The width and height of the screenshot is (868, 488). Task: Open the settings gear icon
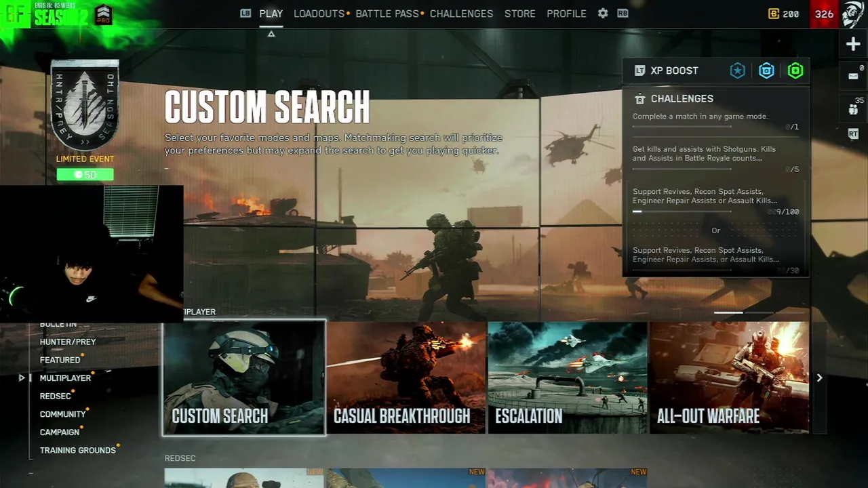(603, 14)
